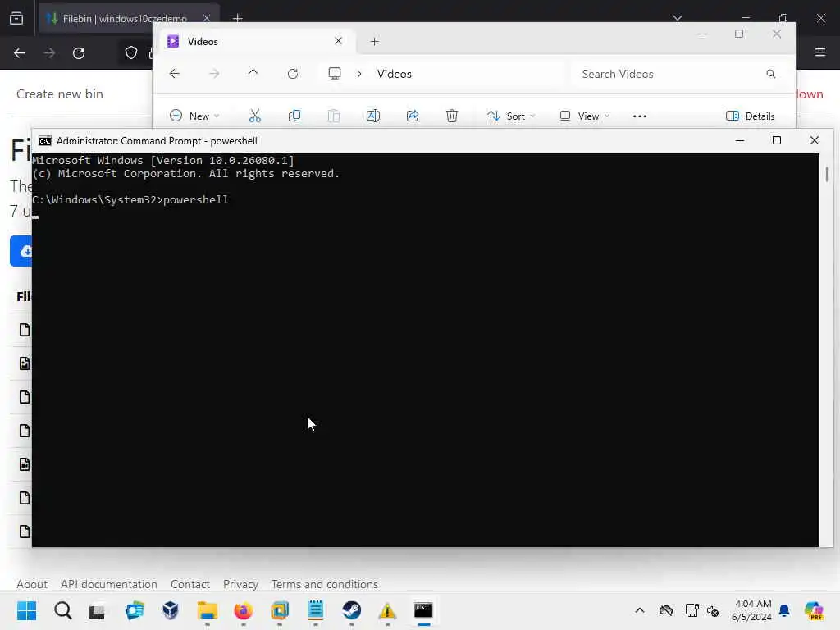Open Task View on the taskbar
Image resolution: width=840 pixels, height=630 pixels.
point(97,610)
